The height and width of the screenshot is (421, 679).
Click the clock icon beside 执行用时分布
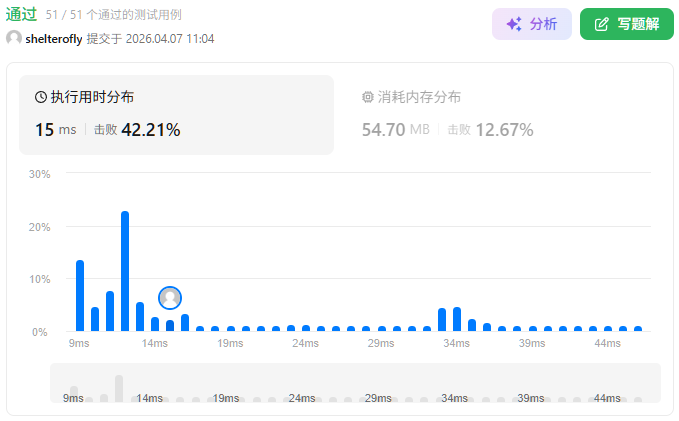41,97
